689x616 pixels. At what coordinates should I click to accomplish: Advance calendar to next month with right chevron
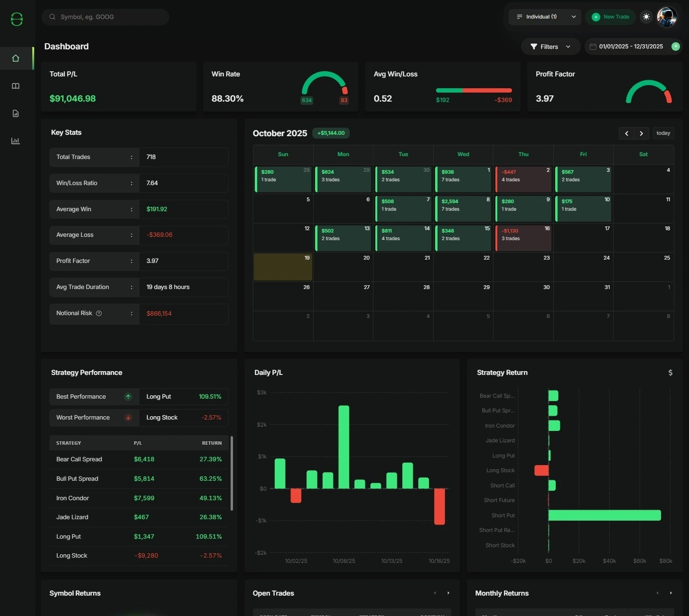coord(641,133)
